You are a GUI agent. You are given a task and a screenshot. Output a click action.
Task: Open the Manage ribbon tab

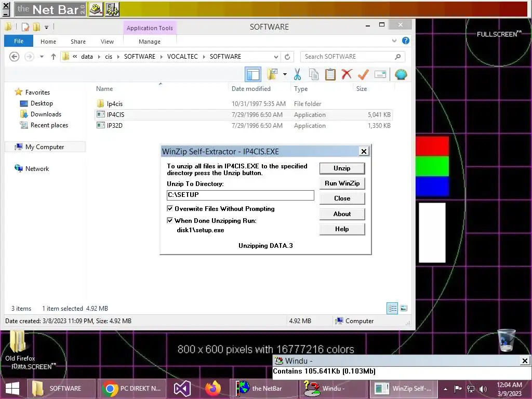[150, 42]
